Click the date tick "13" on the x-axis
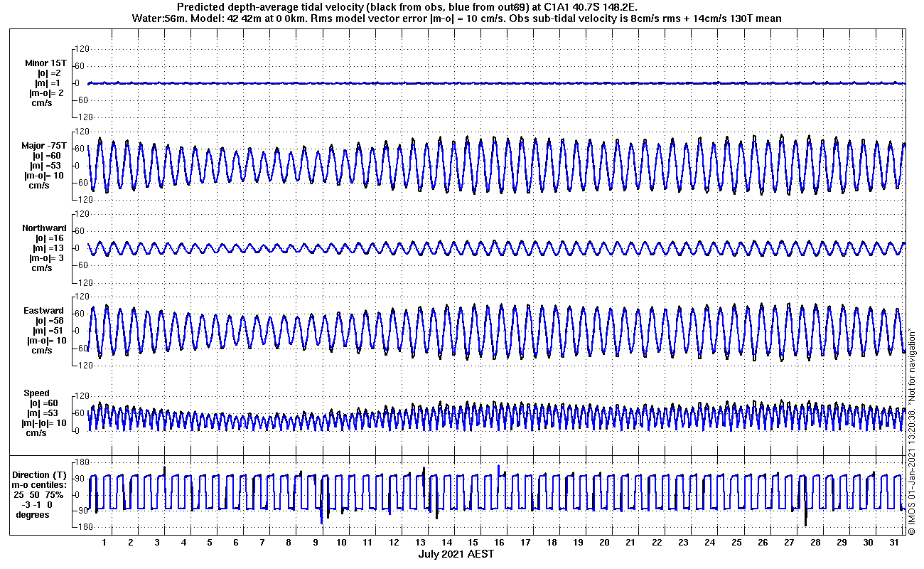Viewport: 924px width, 569px height. (x=420, y=543)
